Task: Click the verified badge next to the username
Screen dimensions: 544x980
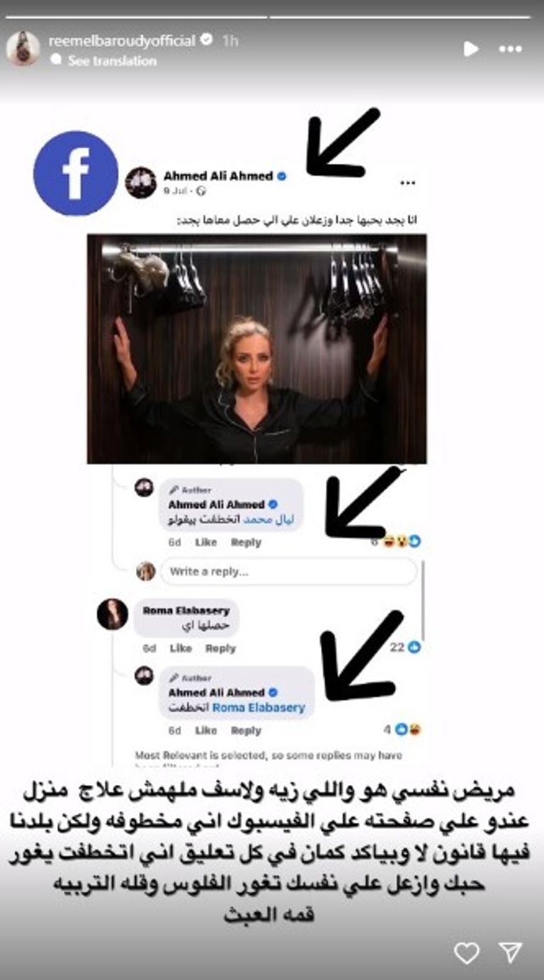Action: [x=206, y=41]
